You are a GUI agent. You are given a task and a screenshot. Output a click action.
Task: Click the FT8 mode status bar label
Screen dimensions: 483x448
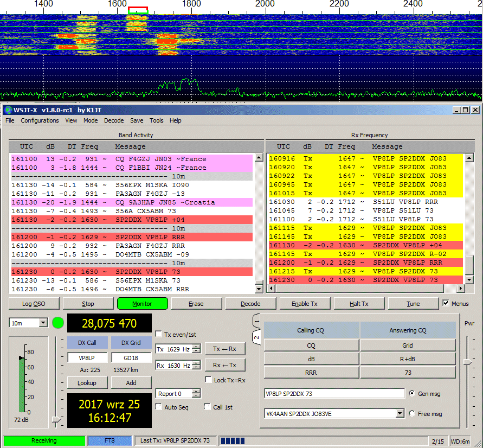point(110,440)
